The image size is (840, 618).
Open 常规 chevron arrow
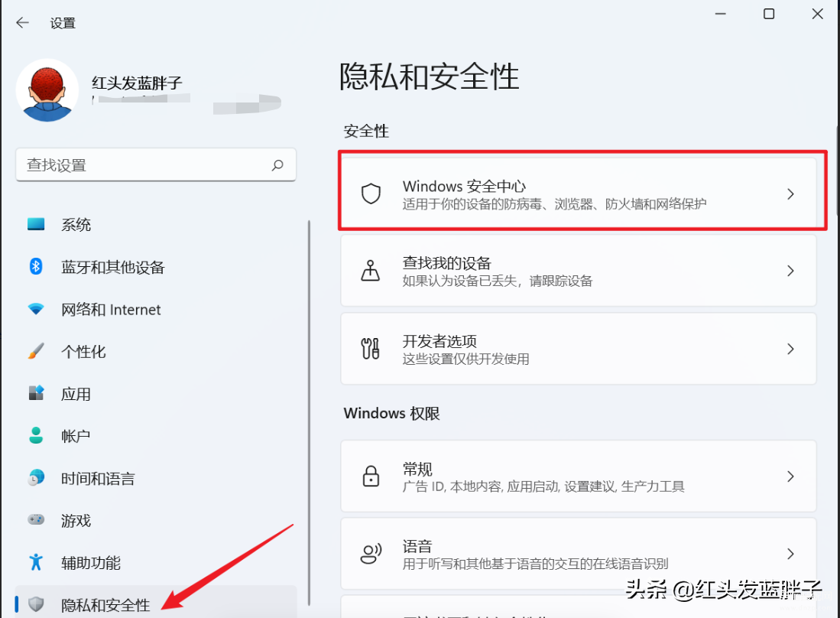(790, 477)
